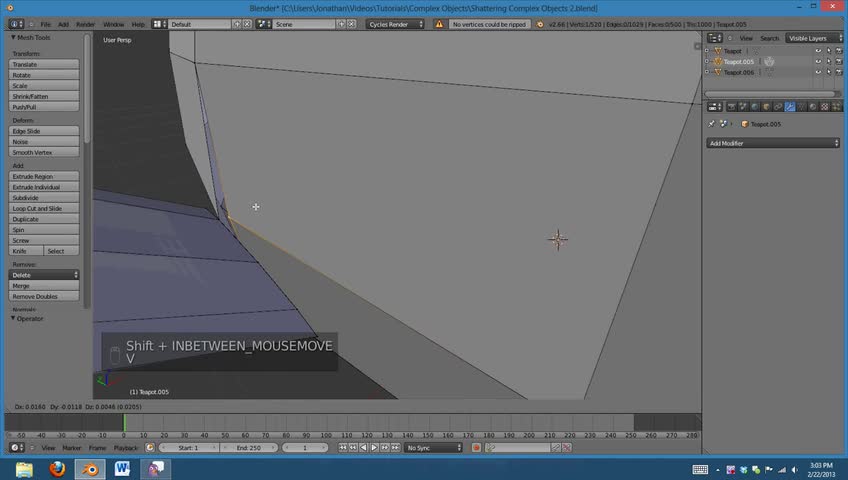Open the Material properties tab icon
This screenshot has width=848, height=480.
tap(813, 107)
